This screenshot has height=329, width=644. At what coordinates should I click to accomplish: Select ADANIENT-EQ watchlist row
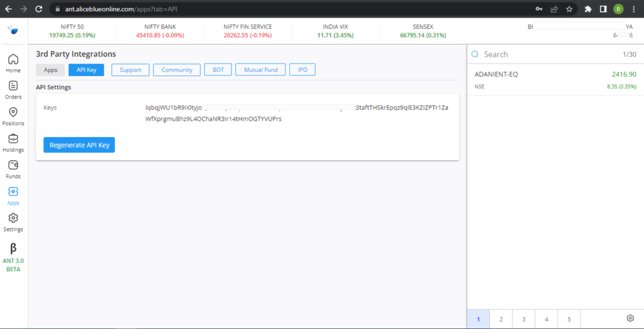555,80
